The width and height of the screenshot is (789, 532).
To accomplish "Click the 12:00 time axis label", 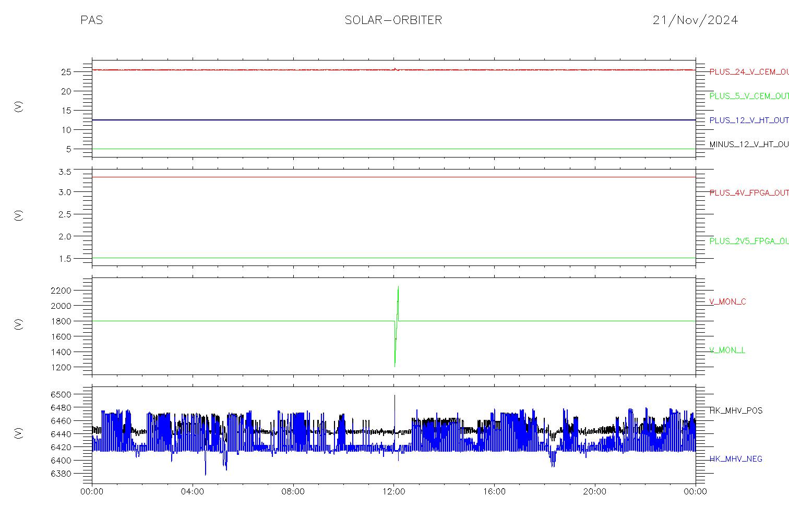I will point(393,492).
